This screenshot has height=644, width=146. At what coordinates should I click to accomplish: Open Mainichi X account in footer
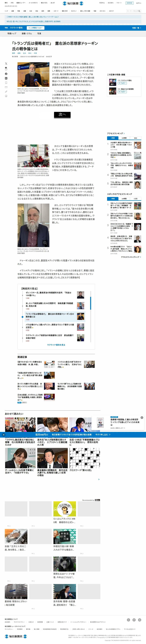point(128,620)
